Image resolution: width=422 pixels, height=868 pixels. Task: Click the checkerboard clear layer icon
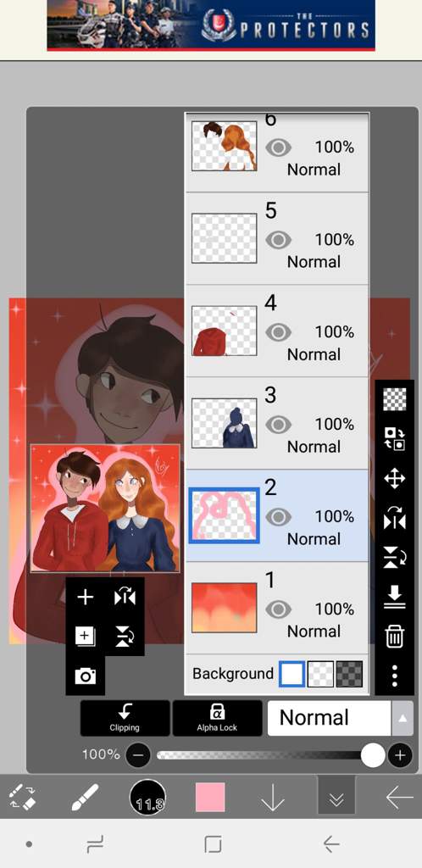[394, 399]
